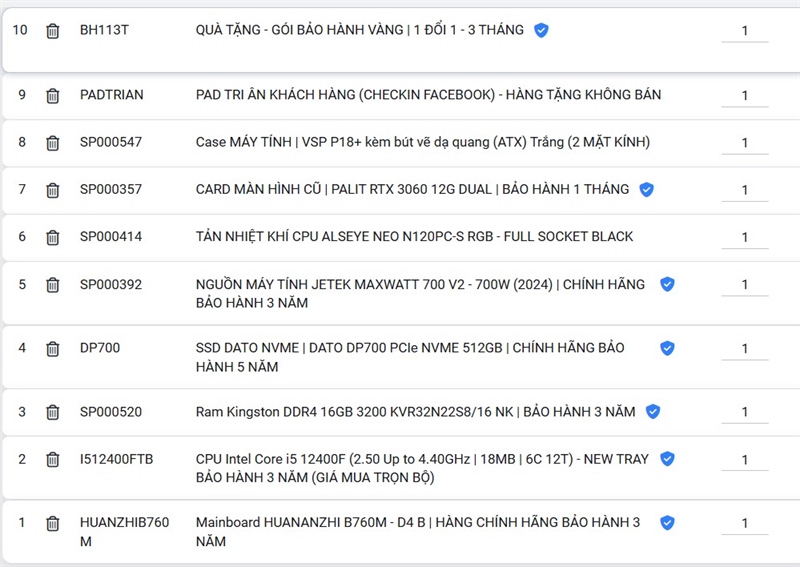Edit quantity of the i5 12400F CPU
800x567 pixels.
(x=745, y=460)
